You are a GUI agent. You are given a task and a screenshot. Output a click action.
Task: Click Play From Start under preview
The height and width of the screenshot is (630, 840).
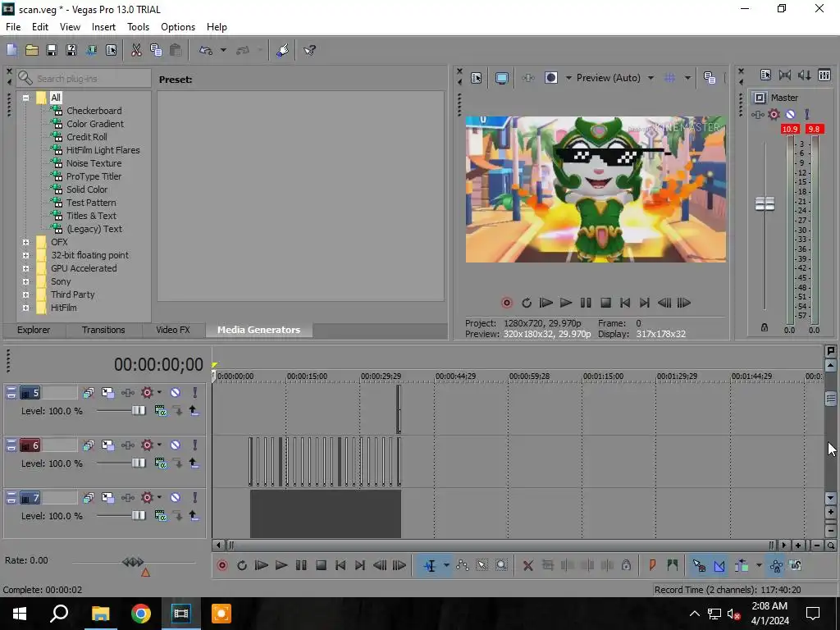pyautogui.click(x=546, y=304)
